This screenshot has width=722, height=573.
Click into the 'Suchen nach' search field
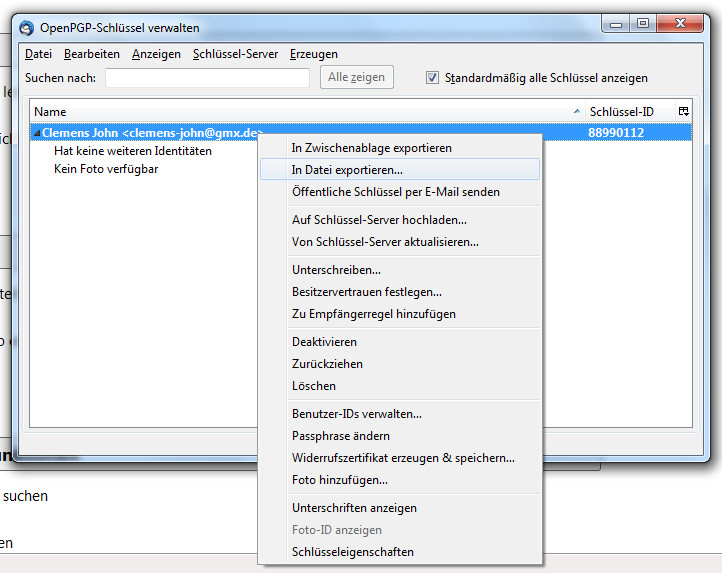click(x=207, y=78)
